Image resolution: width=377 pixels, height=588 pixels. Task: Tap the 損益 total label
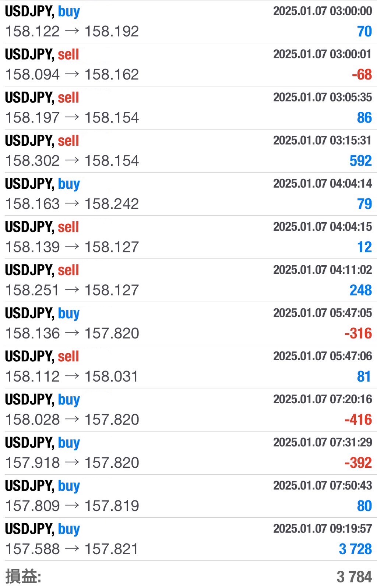pyautogui.click(x=23, y=576)
